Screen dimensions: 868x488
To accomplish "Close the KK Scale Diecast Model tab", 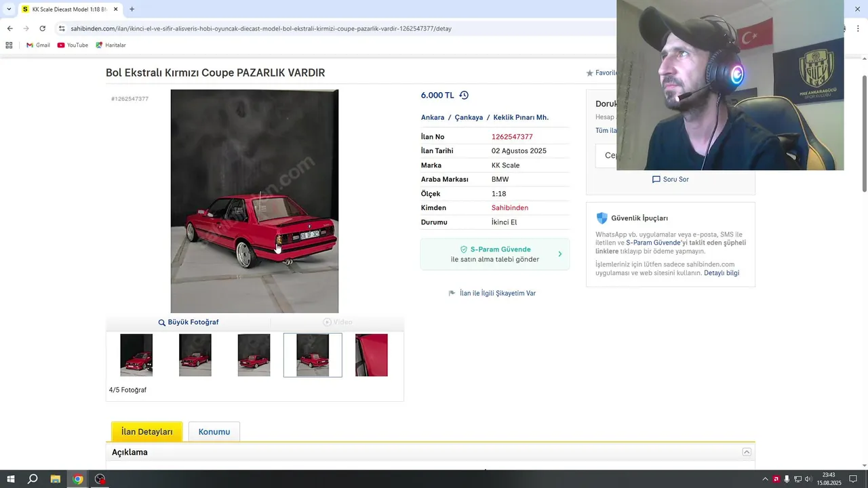I will click(x=115, y=9).
